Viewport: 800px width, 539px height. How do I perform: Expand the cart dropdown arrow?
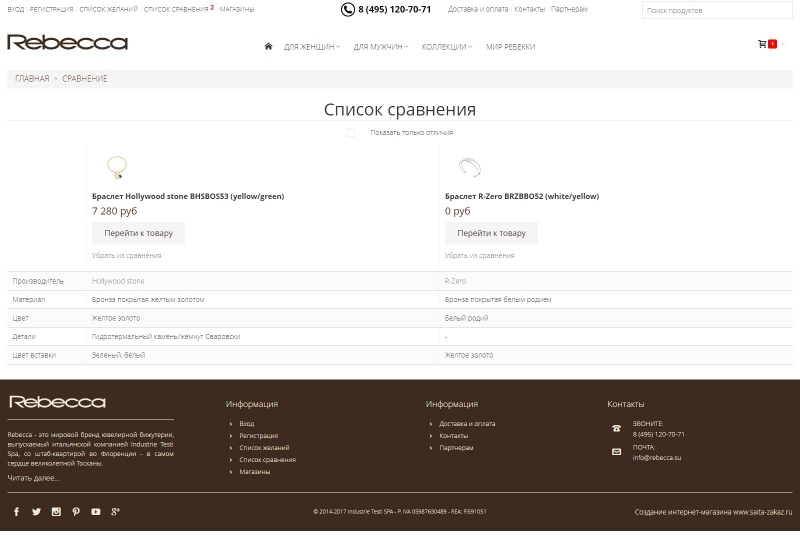coord(783,44)
